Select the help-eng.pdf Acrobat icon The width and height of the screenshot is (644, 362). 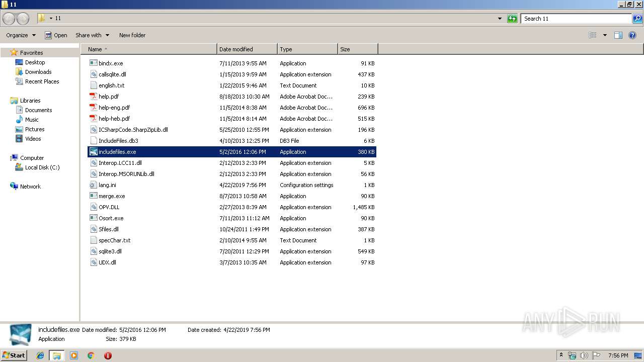pos(93,108)
